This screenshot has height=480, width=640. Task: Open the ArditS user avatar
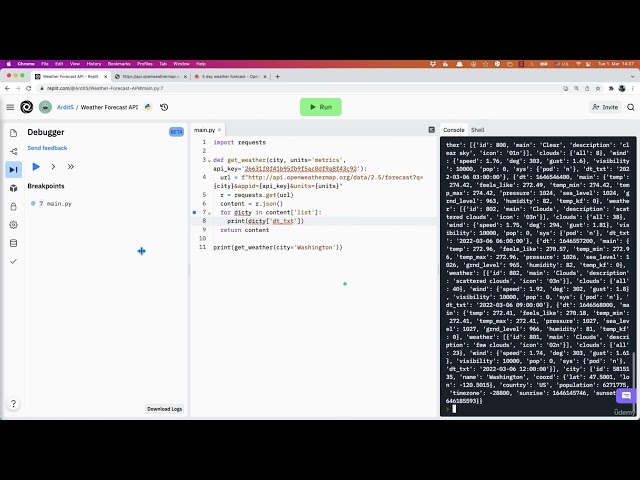click(x=45, y=107)
